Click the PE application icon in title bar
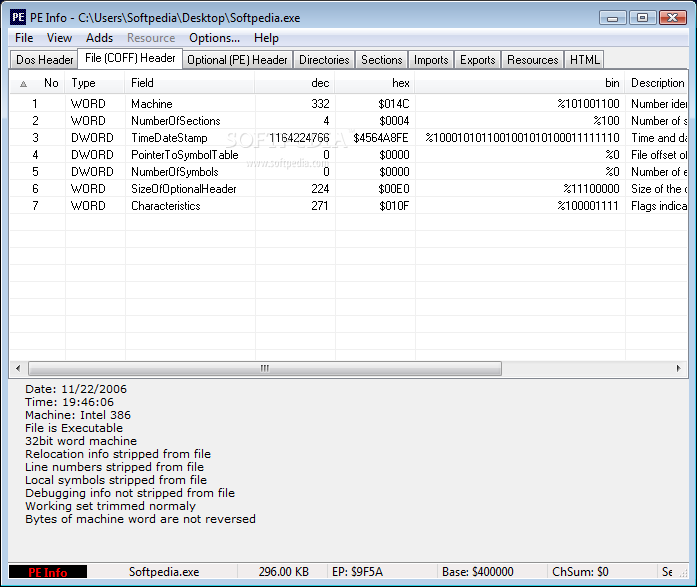The image size is (697, 587). 18,17
